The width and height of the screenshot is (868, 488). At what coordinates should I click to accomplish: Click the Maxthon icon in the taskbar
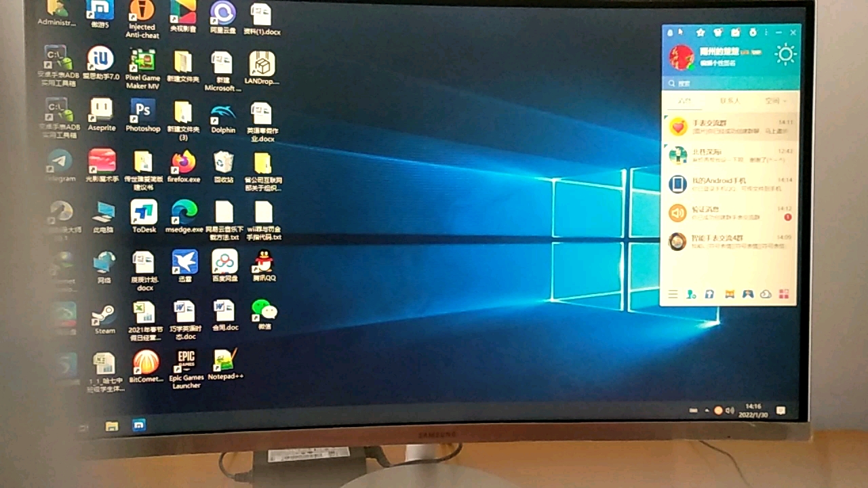click(139, 426)
